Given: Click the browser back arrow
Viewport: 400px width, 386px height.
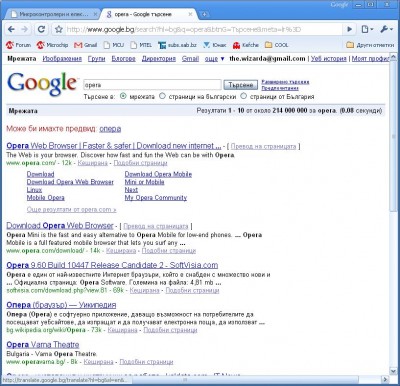Looking at the screenshot, I should 11,29.
